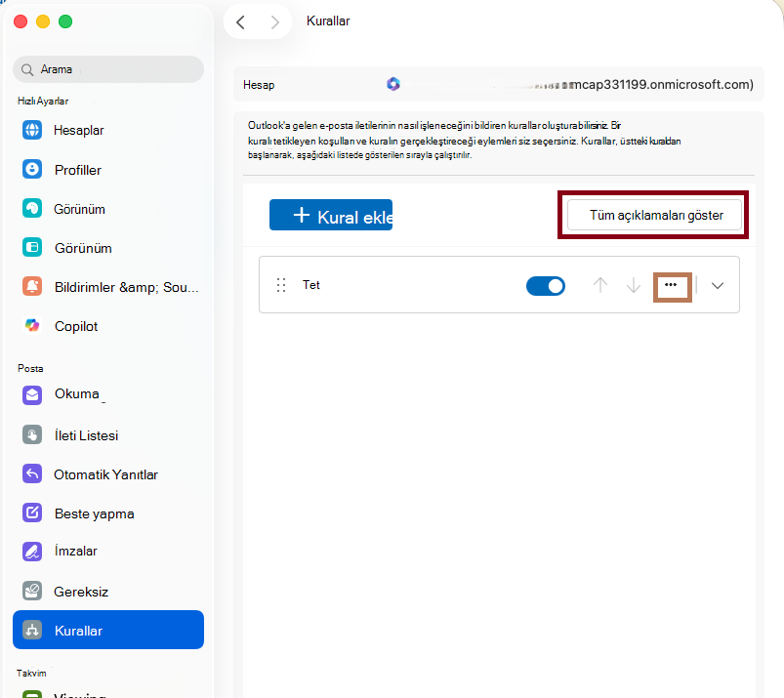
Task: Click Tüm açıklamaları göster button
Action: point(654,215)
